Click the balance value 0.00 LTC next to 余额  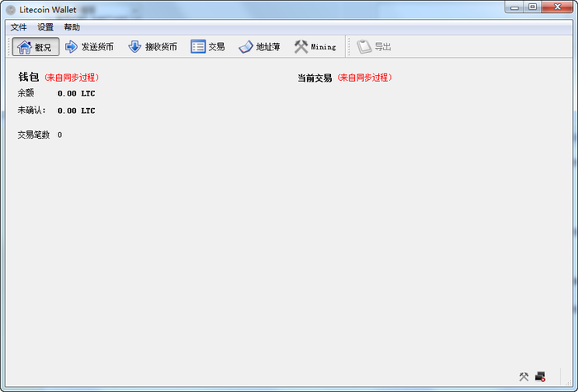tap(76, 93)
